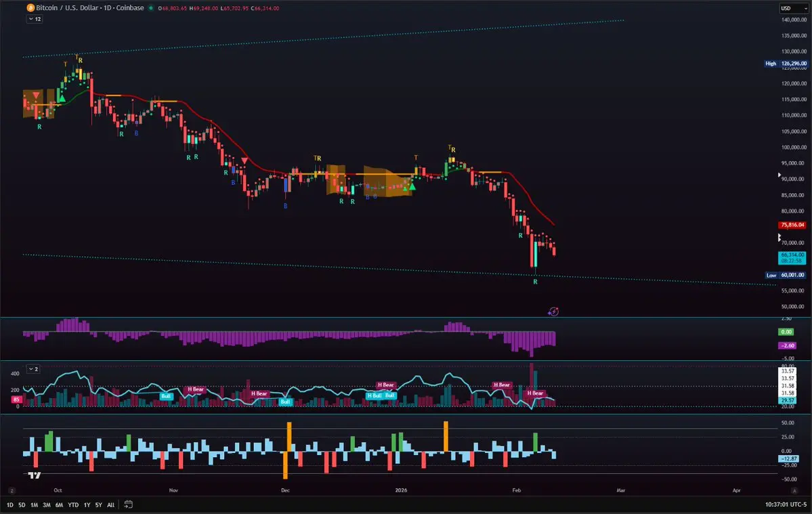Click the purple -2.60 indicator value label
Viewport: 812px width, 514px height.
point(788,345)
